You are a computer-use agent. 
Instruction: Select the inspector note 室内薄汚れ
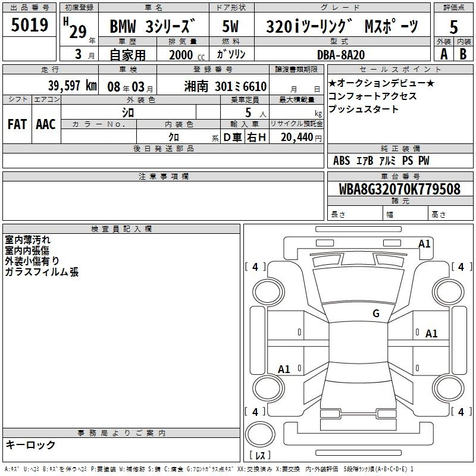(x=27, y=240)
